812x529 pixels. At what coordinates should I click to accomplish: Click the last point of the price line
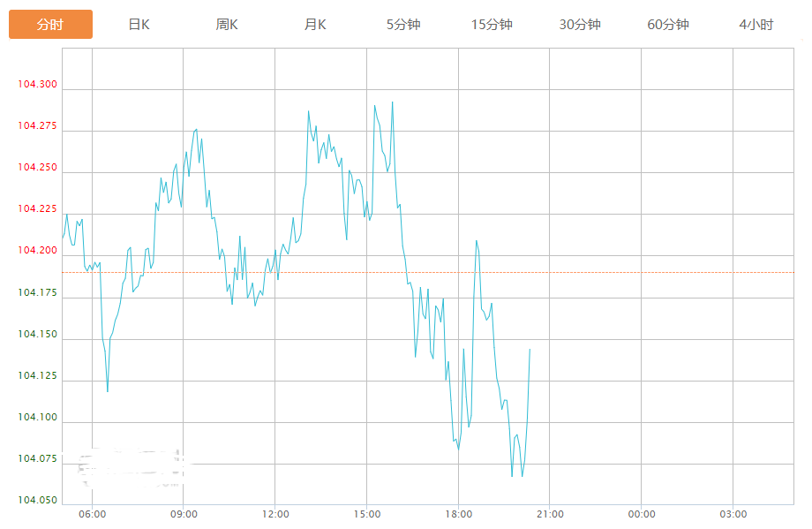tap(530, 350)
